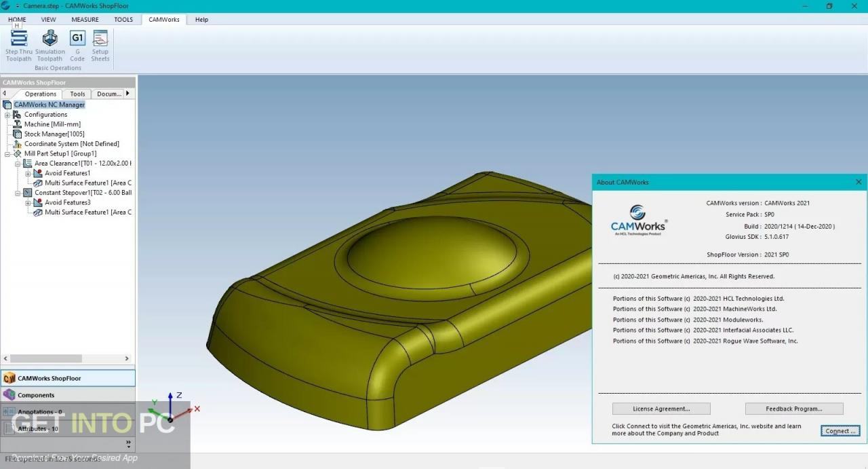Click the tree panel horizontal scrollbar thumb
The height and width of the screenshot is (469, 868).
click(x=46, y=358)
